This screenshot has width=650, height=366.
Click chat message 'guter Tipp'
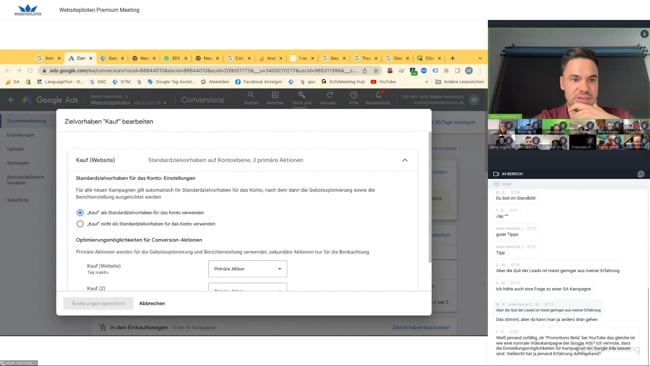point(507,234)
